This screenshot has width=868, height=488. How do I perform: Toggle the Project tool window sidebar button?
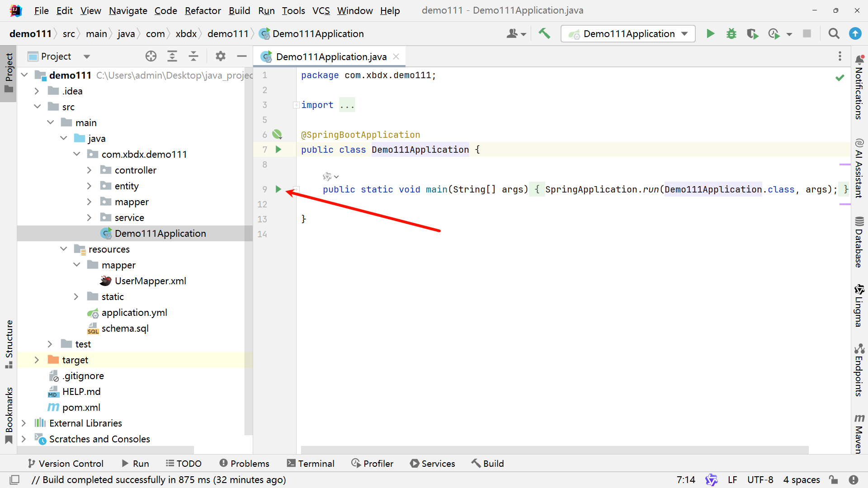pyautogui.click(x=9, y=72)
